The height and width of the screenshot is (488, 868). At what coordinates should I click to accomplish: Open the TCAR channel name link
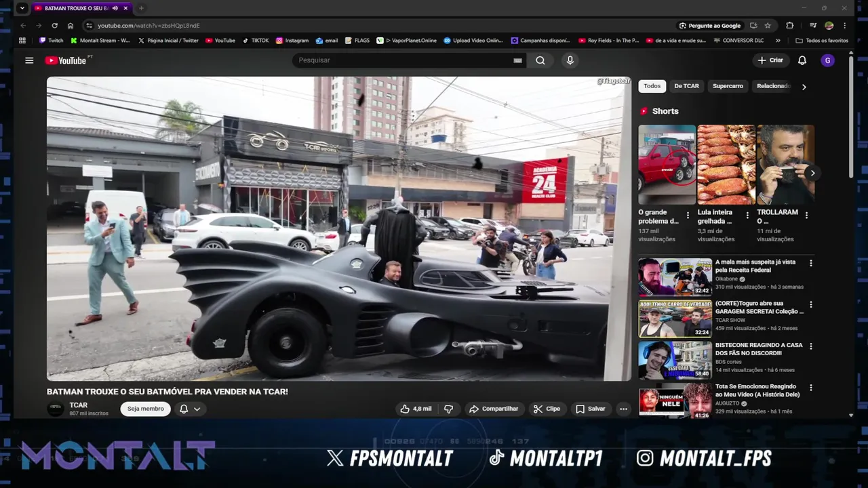(x=79, y=405)
